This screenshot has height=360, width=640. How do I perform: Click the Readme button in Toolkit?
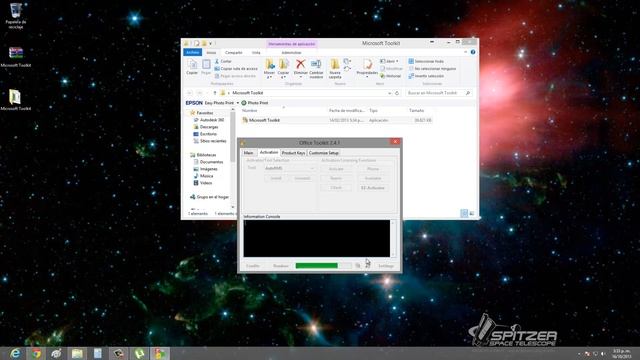coord(281,266)
